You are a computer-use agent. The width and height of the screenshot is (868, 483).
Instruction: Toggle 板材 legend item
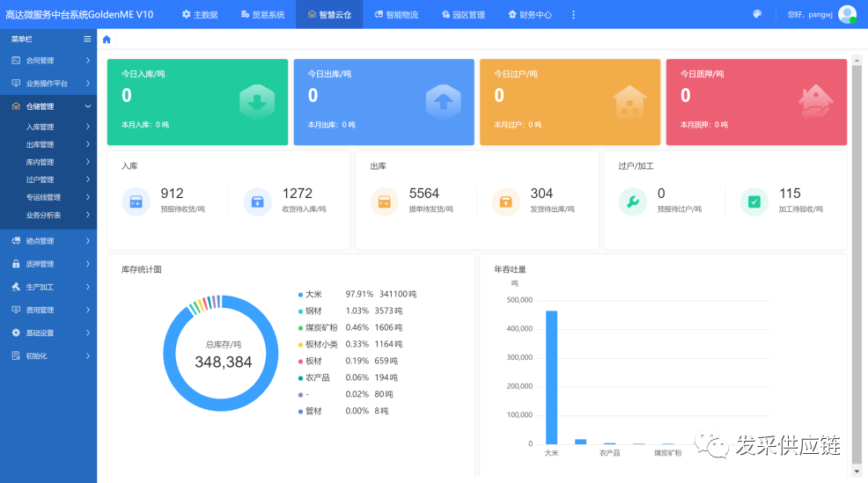click(x=310, y=361)
